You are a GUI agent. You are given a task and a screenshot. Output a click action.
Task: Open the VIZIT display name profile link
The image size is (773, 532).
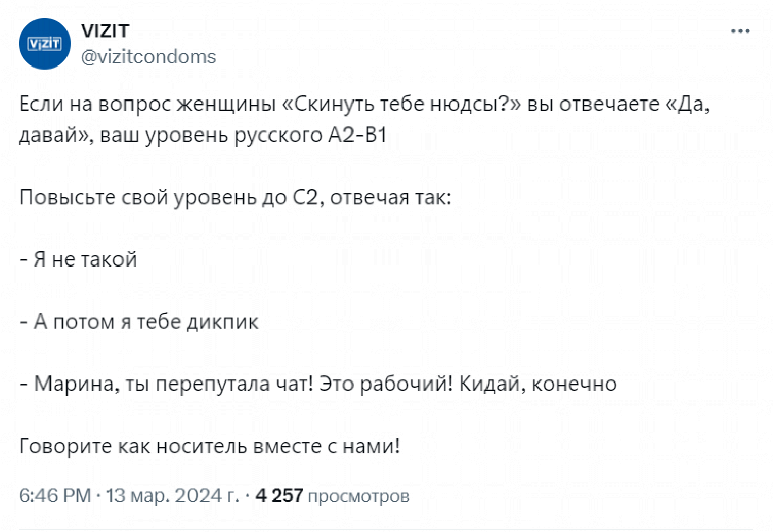(105, 31)
